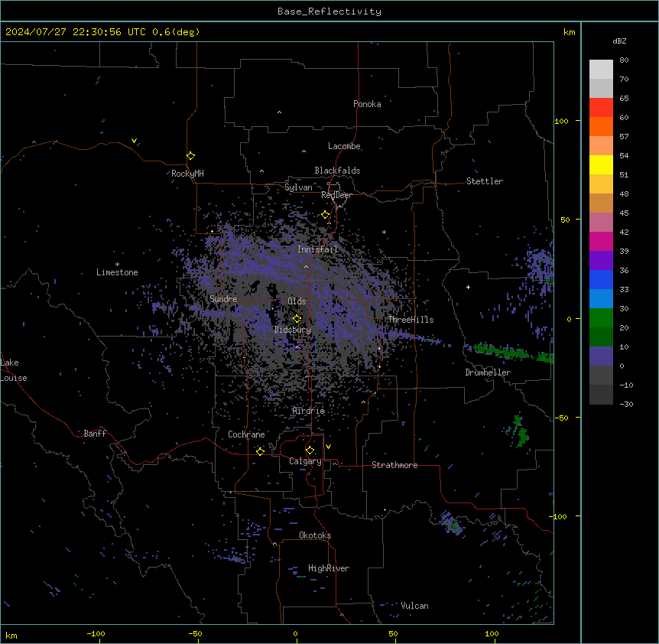Image resolution: width=659 pixels, height=644 pixels.
Task: Click the Vulcan label
Action: pos(414,606)
